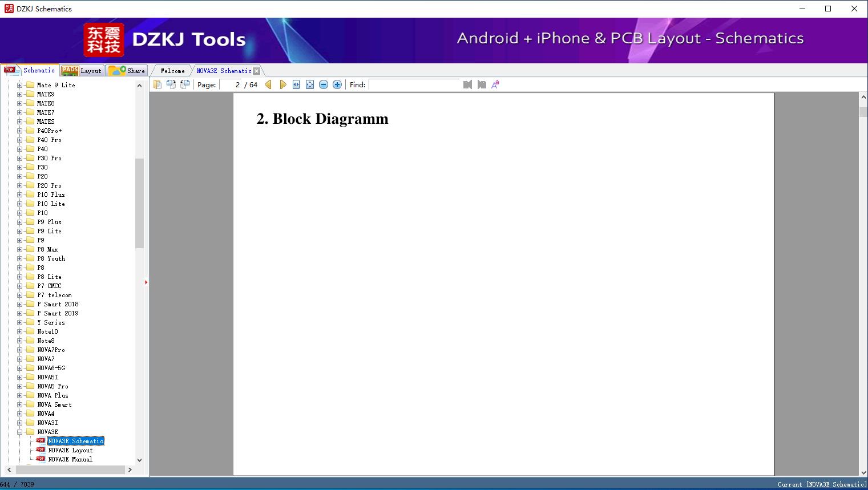Collapse the NOVA3E tree node
The width and height of the screenshot is (868, 490).
pyautogui.click(x=20, y=432)
